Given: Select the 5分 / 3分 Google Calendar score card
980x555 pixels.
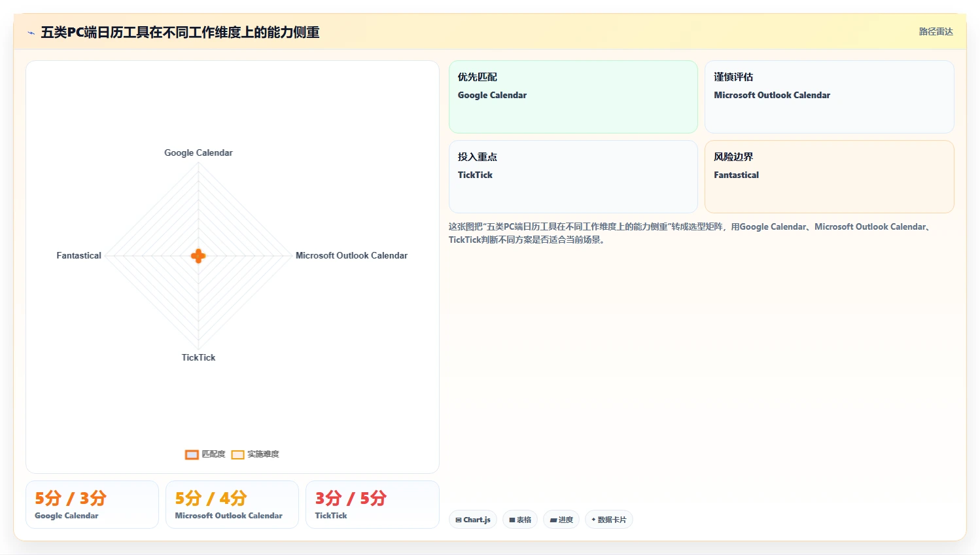Looking at the screenshot, I should [x=92, y=505].
